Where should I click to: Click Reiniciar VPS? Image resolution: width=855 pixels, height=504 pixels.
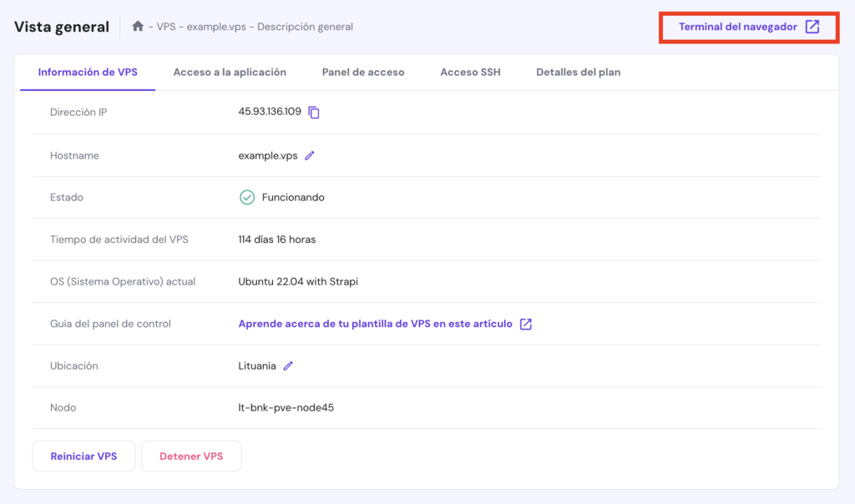(x=83, y=456)
